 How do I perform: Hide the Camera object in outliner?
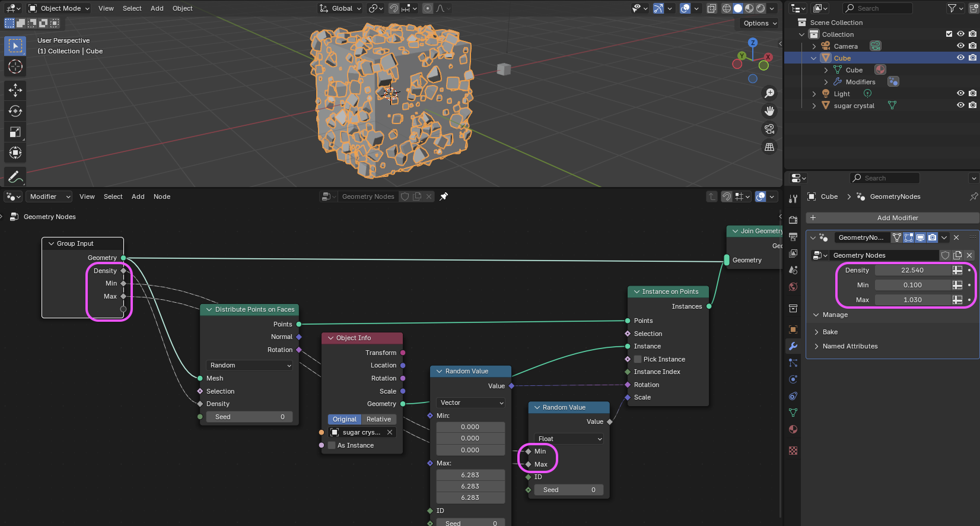pos(960,46)
